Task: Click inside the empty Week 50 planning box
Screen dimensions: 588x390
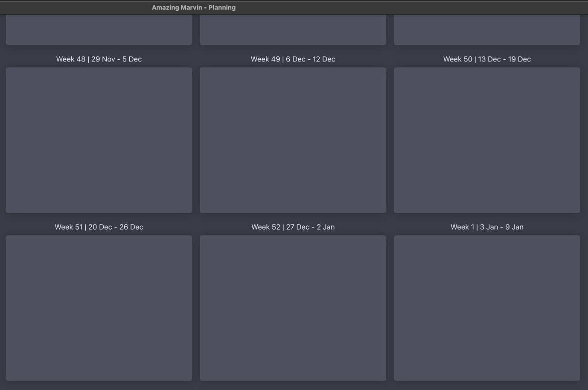Action: coord(487,140)
